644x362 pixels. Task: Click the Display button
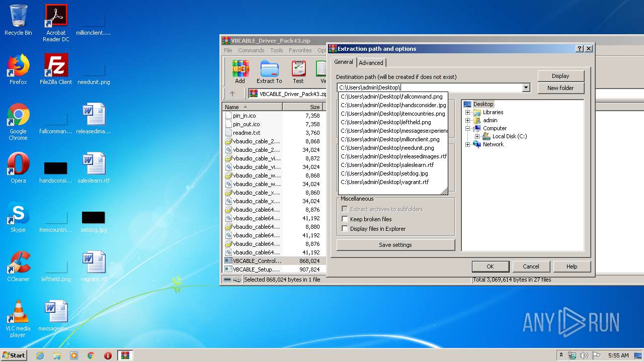pos(560,76)
